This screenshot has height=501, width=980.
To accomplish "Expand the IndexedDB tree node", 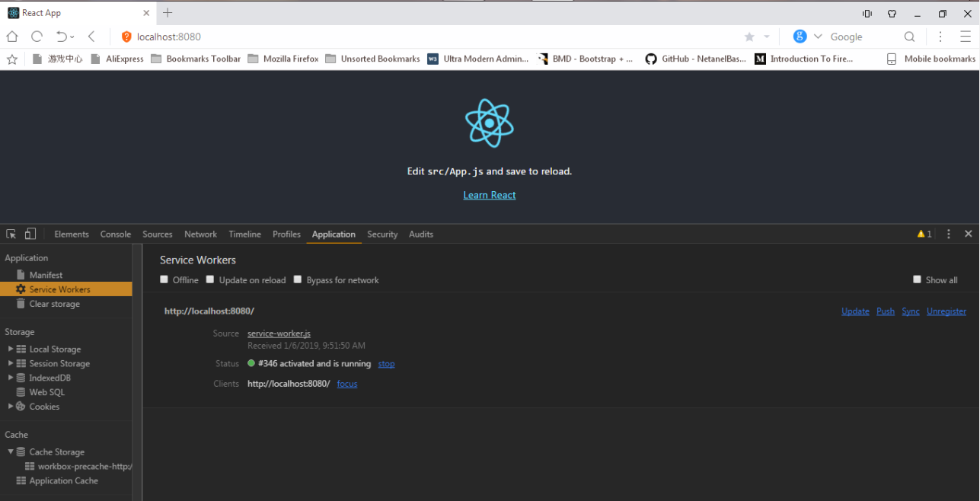I will click(x=11, y=378).
